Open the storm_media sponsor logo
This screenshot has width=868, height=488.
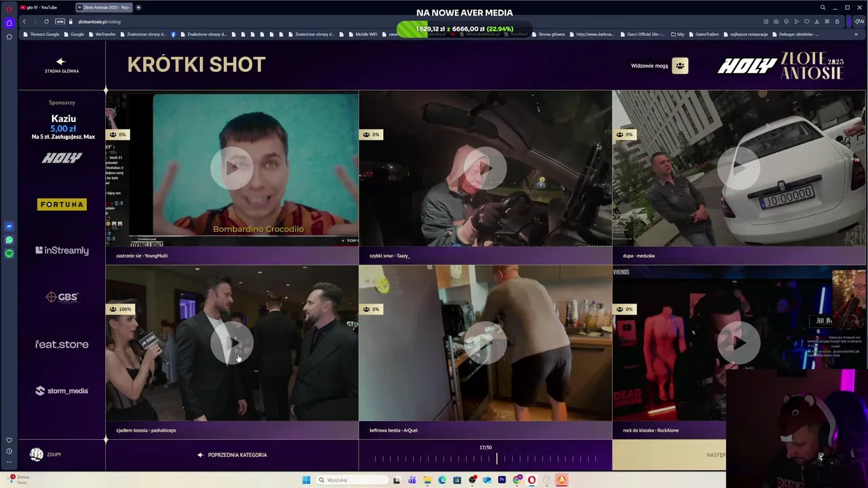tap(62, 390)
